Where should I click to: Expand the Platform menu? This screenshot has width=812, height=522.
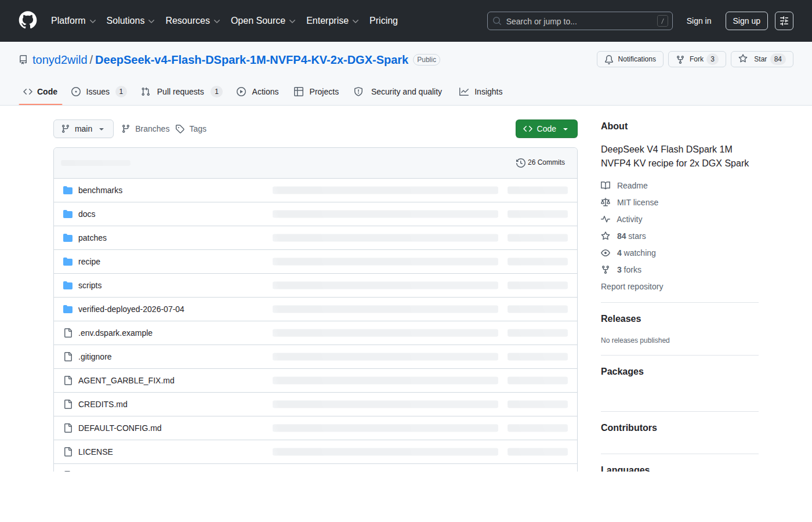tap(74, 21)
